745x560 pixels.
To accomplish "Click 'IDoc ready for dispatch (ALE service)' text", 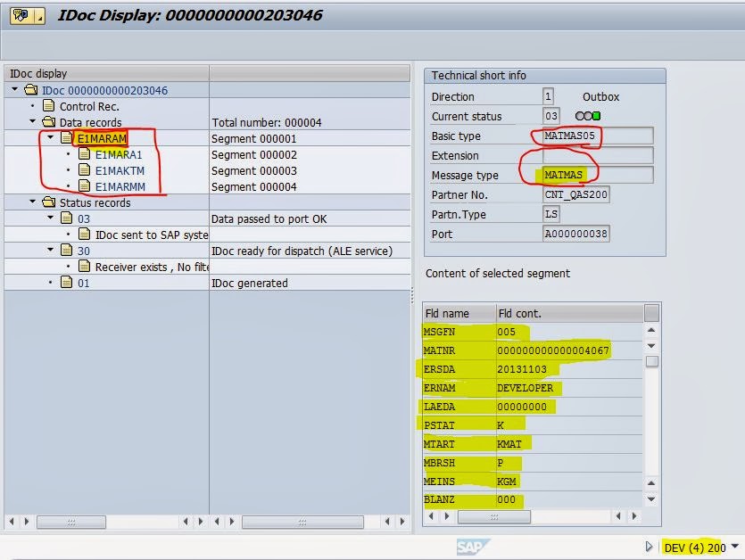I will tap(302, 251).
